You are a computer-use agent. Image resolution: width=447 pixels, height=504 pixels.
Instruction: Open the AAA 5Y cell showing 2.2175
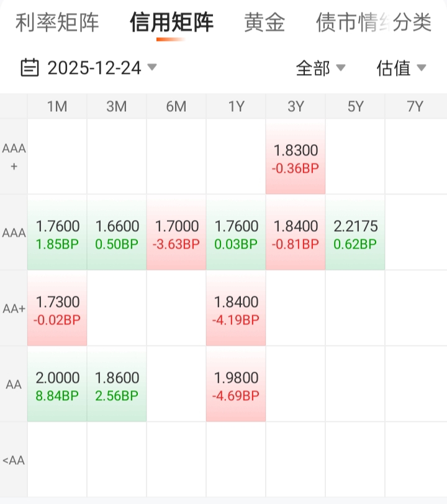point(355,234)
